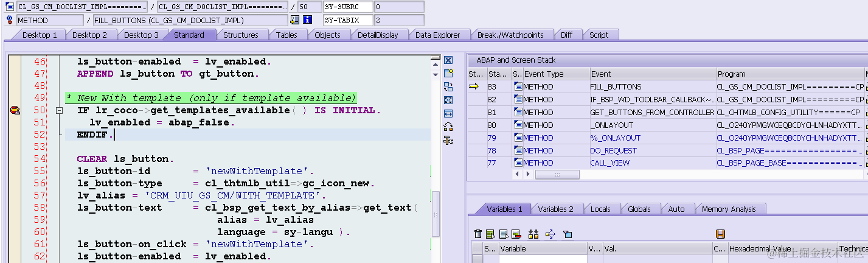This screenshot has height=263, width=868.
Task: Open the Diff tab
Action: 566,35
